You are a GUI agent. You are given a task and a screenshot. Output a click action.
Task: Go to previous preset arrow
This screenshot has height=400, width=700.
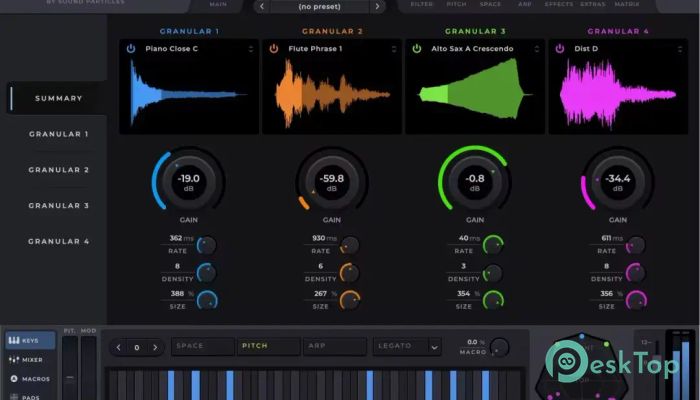(262, 6)
